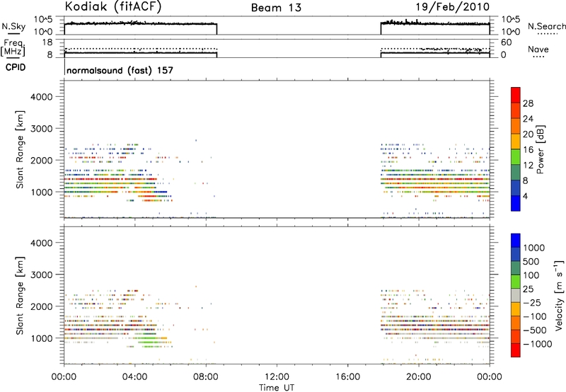The width and height of the screenshot is (566, 392).
Task: Pick the yellow Power colorbar segment
Action: click(516, 142)
